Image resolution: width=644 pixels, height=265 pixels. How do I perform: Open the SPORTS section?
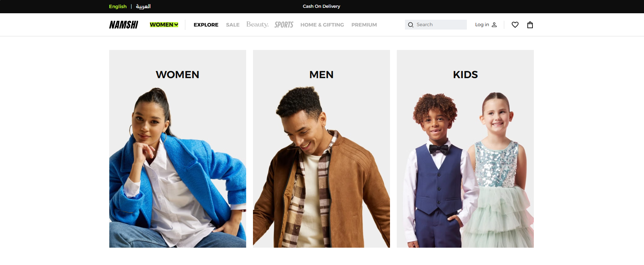pos(284,25)
